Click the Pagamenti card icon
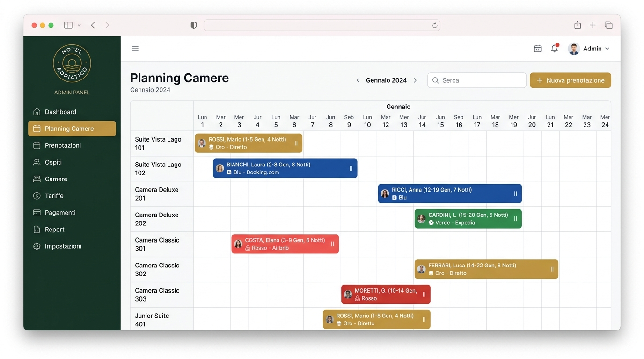The width and height of the screenshot is (644, 359). (37, 213)
